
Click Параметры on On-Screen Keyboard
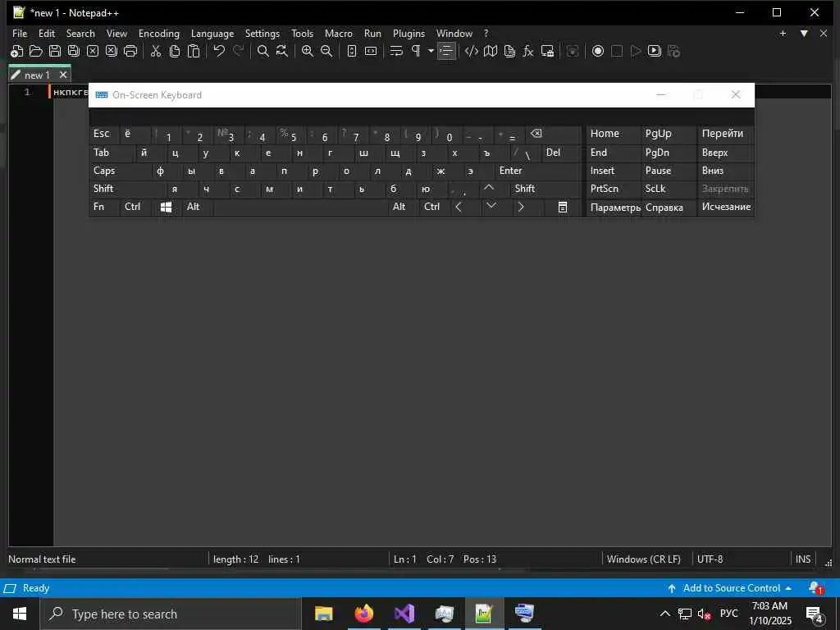pyautogui.click(x=614, y=208)
